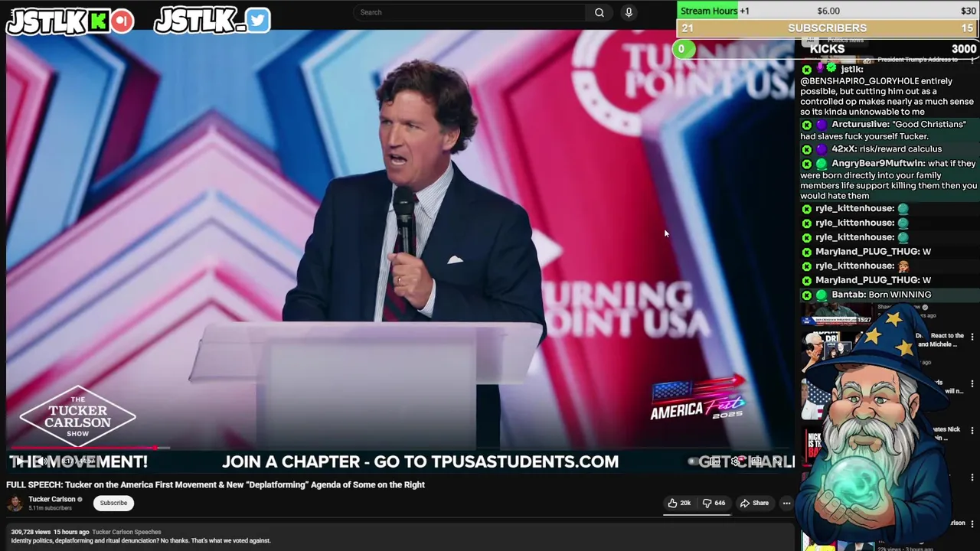Open options menu for 'React to the' video
The height and width of the screenshot is (551, 980).
click(x=972, y=337)
